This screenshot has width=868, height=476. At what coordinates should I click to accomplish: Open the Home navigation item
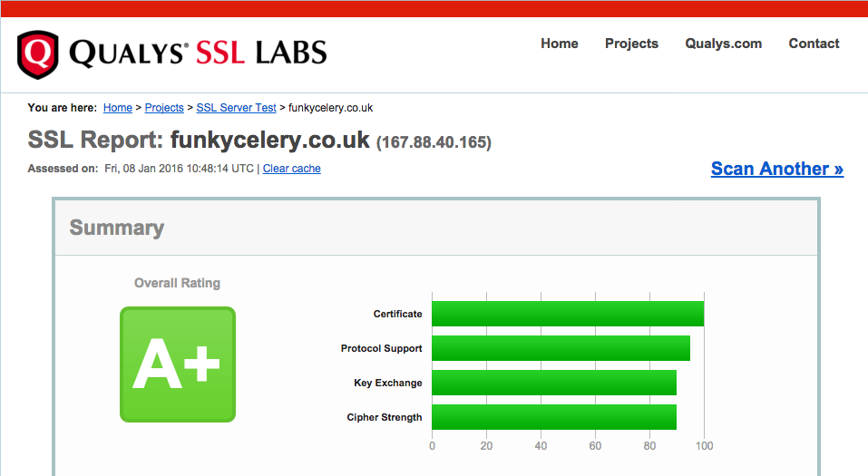[559, 44]
